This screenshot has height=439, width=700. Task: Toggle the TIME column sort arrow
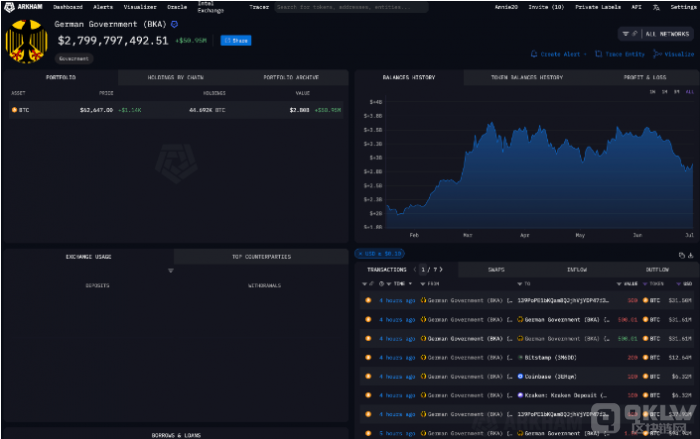coord(410,284)
